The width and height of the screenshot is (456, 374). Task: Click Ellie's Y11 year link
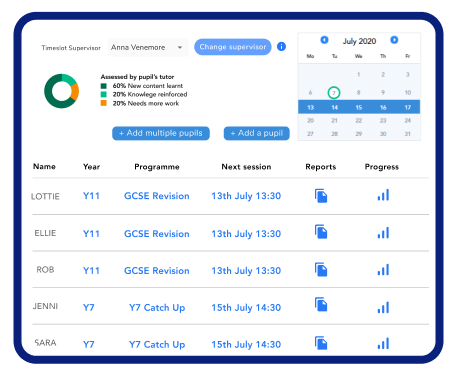[x=91, y=234]
